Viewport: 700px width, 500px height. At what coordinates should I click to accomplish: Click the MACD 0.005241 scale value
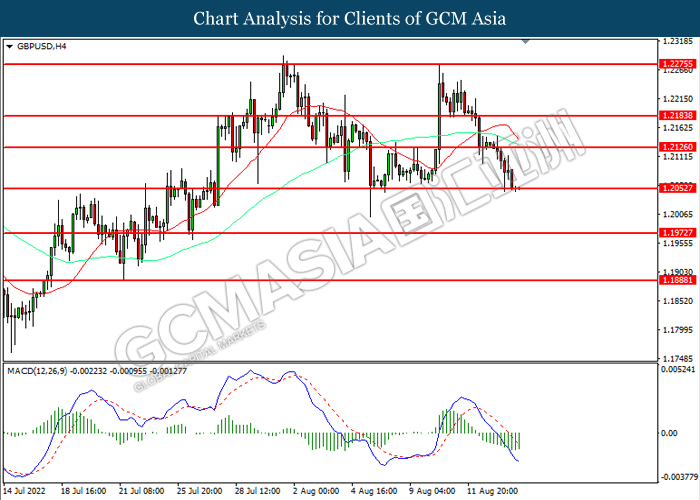coord(678,369)
